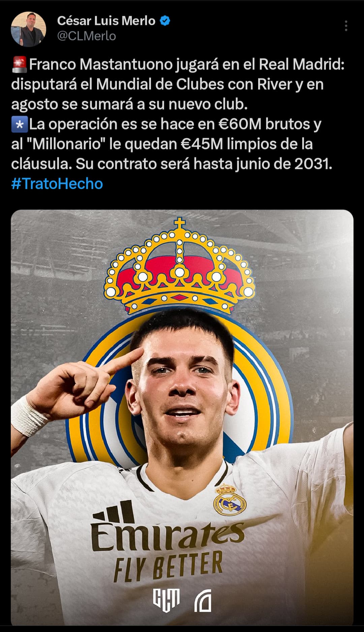Click the red siren emoji
The height and width of the screenshot is (632, 364).
tap(20, 64)
